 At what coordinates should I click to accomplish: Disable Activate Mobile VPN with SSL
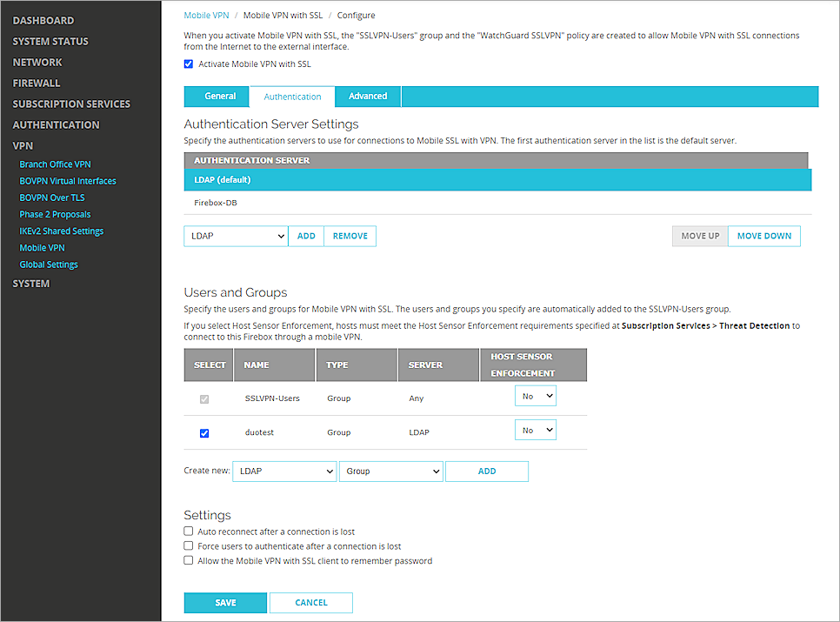(x=188, y=64)
